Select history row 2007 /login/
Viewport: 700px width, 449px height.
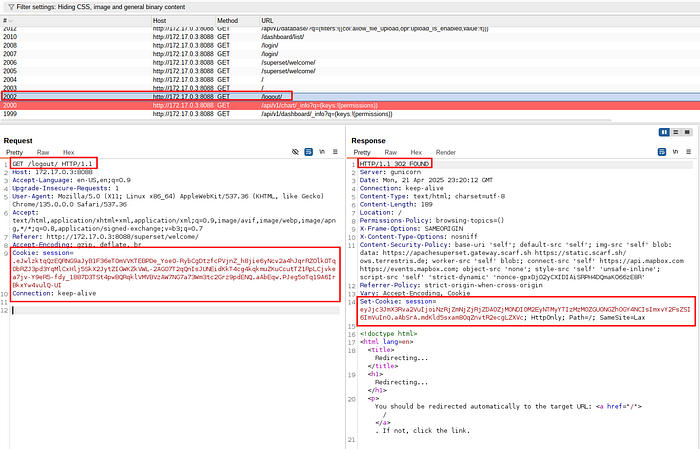pos(350,54)
